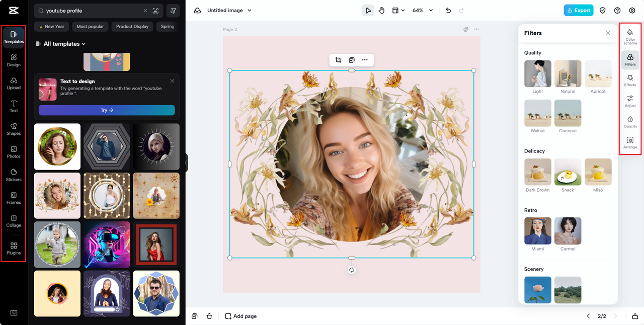Open the Frames sidebar panel
This screenshot has width=644, height=325.
14,198
